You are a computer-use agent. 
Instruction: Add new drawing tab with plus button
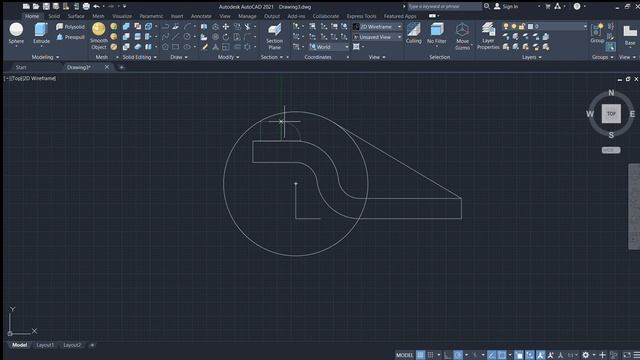click(x=121, y=67)
